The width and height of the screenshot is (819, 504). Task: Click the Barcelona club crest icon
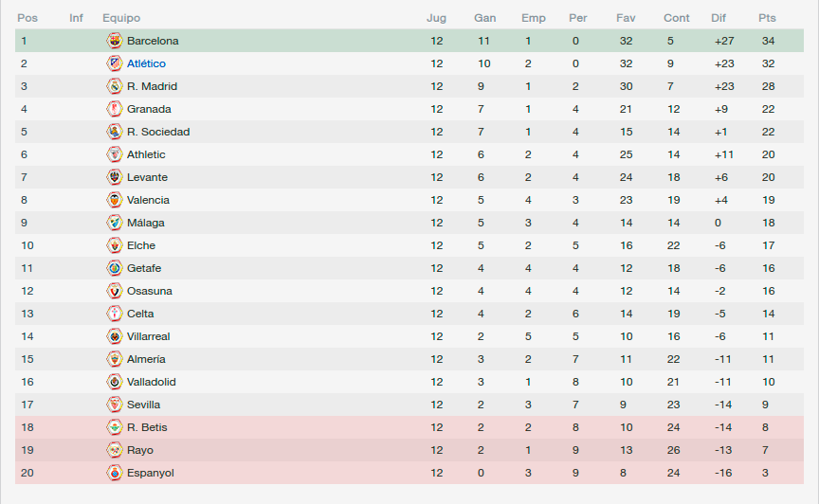tap(115, 41)
